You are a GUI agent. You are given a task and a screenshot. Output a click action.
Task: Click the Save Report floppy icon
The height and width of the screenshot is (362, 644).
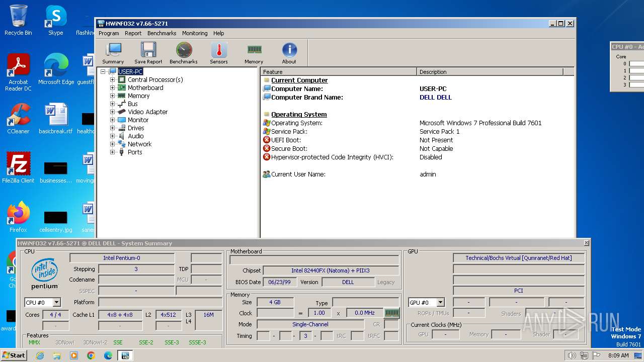[148, 53]
